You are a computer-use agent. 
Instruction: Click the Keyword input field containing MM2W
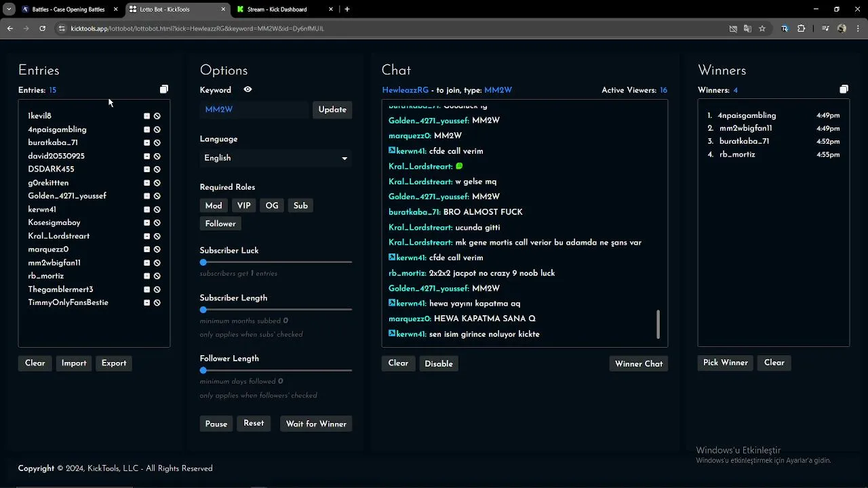pyautogui.click(x=254, y=110)
